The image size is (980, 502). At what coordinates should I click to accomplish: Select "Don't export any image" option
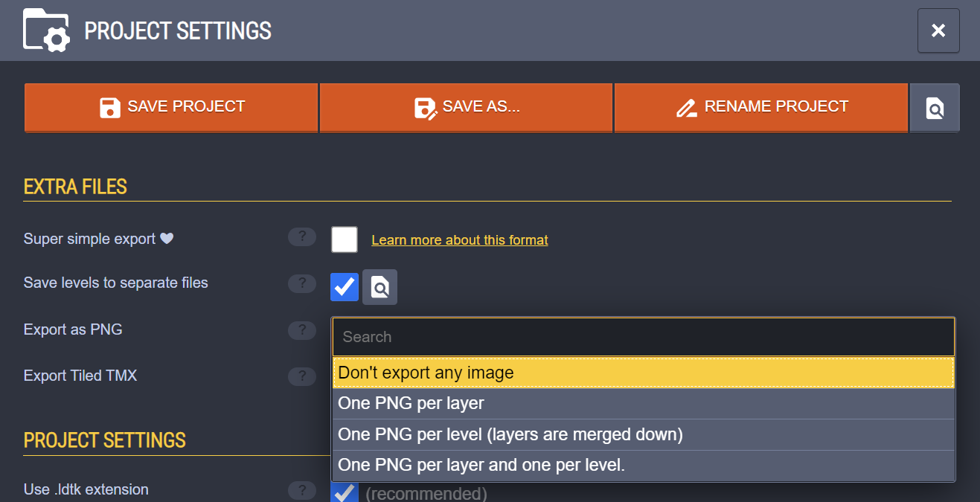pyautogui.click(x=643, y=373)
